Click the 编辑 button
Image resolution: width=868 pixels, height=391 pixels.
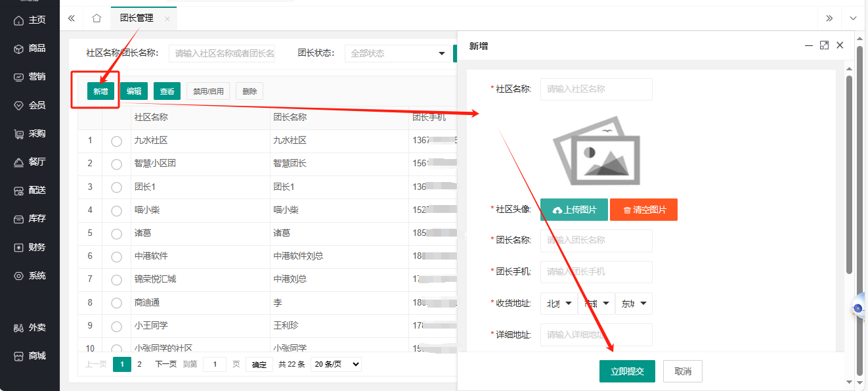(x=134, y=91)
